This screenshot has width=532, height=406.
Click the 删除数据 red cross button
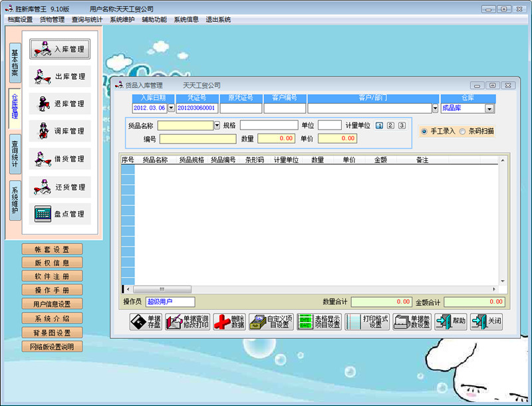pyautogui.click(x=230, y=322)
